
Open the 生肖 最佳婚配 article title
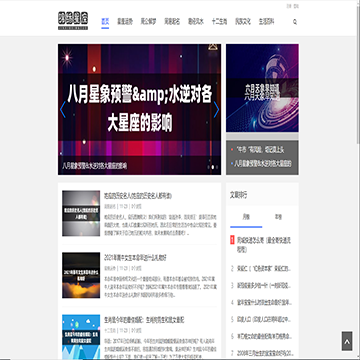click(144, 320)
